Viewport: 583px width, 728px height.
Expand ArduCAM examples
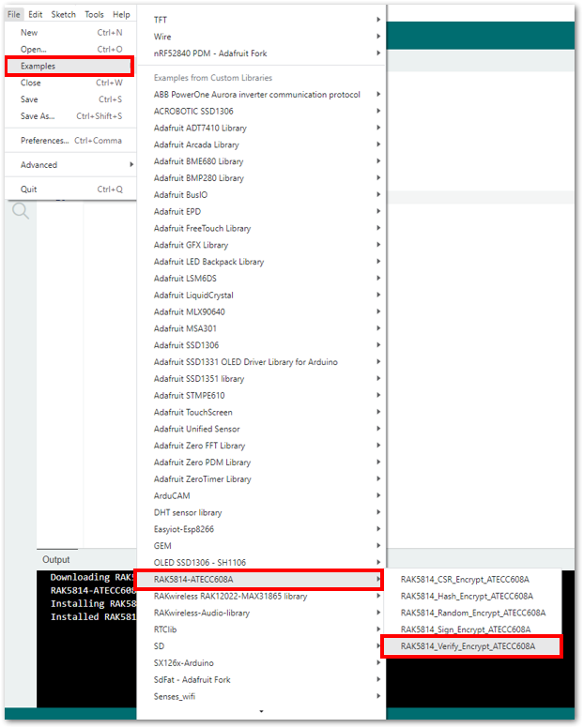click(262, 495)
